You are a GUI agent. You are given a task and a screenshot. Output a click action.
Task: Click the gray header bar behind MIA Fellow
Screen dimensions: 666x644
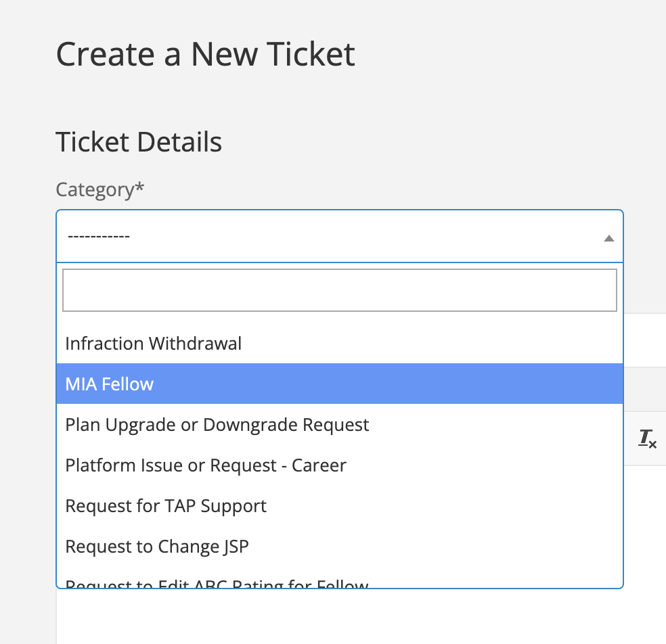tap(644, 388)
